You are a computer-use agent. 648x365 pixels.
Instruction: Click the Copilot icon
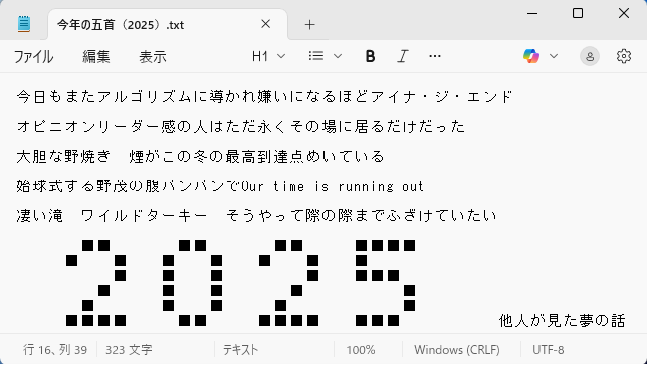(x=531, y=56)
